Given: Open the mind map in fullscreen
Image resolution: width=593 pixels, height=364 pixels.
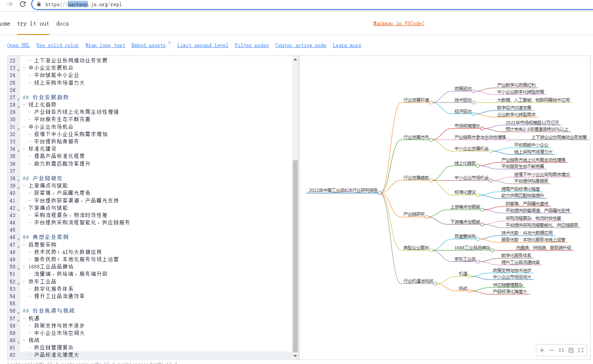Looking at the screenshot, I should click(581, 350).
